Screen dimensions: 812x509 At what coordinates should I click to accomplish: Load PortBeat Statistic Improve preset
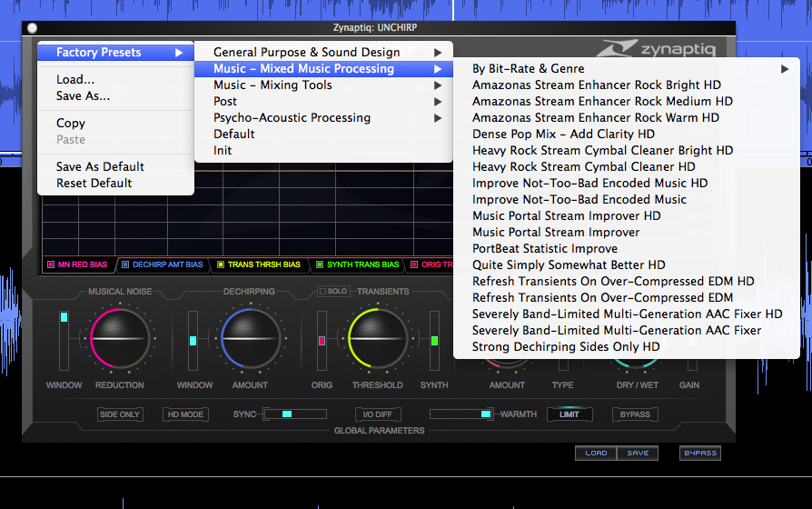627,249
